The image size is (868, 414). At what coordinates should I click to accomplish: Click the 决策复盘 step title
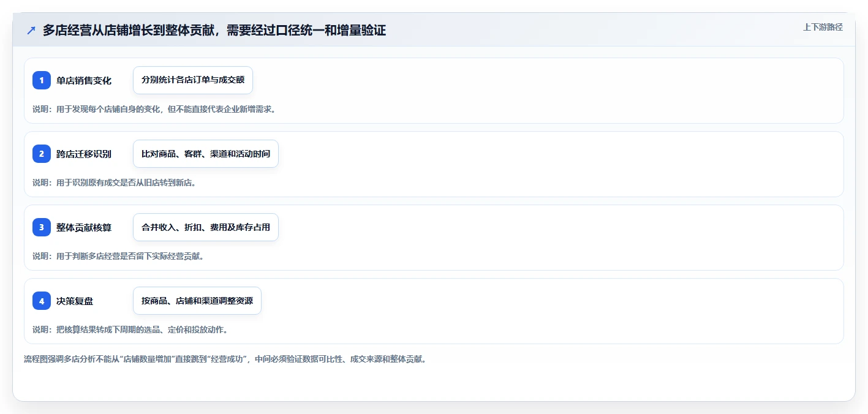point(75,301)
